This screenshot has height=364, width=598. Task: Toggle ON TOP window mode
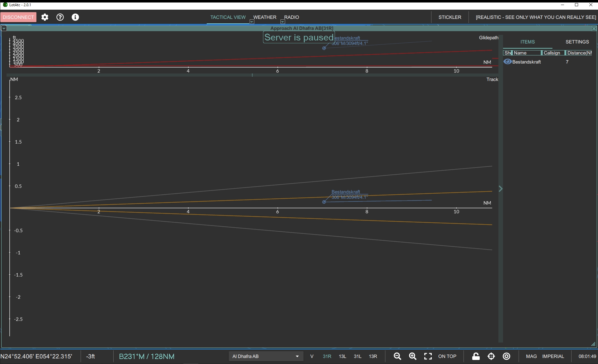click(x=447, y=356)
